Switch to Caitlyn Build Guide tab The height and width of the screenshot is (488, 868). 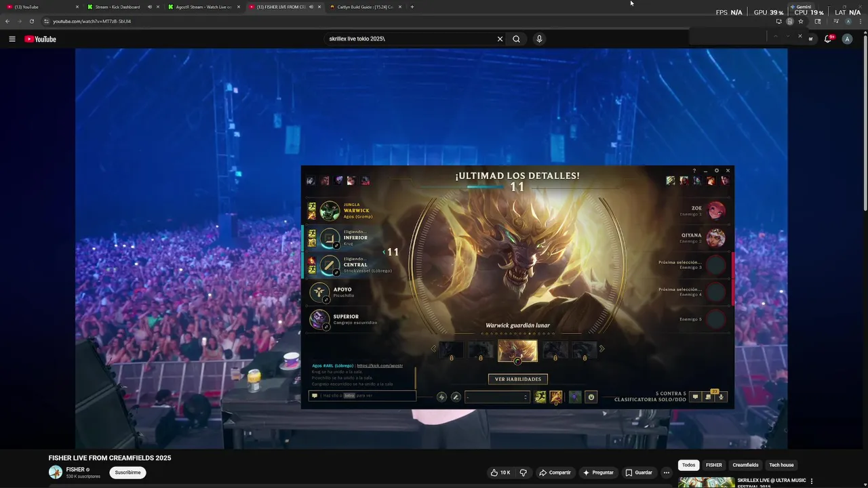[365, 7]
